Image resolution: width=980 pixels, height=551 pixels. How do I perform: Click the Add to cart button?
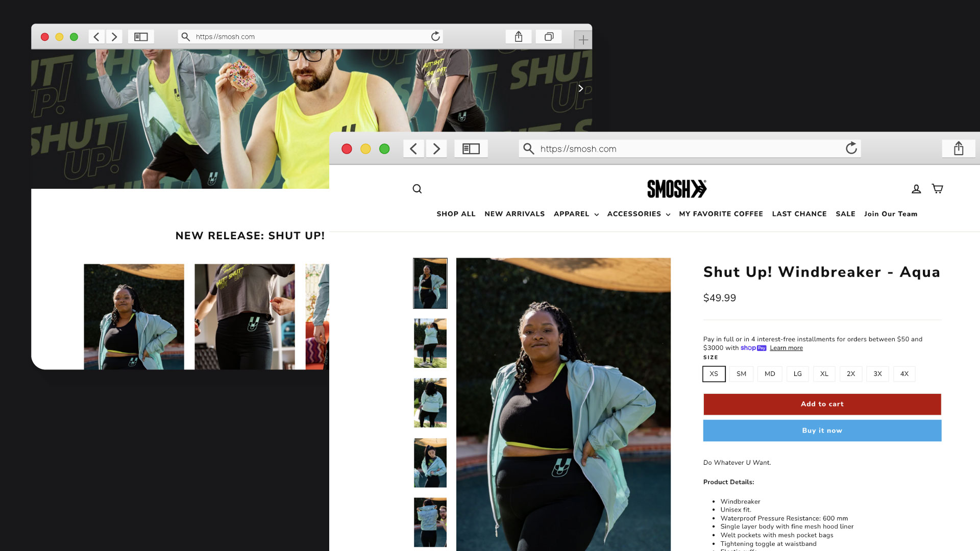[x=822, y=404]
